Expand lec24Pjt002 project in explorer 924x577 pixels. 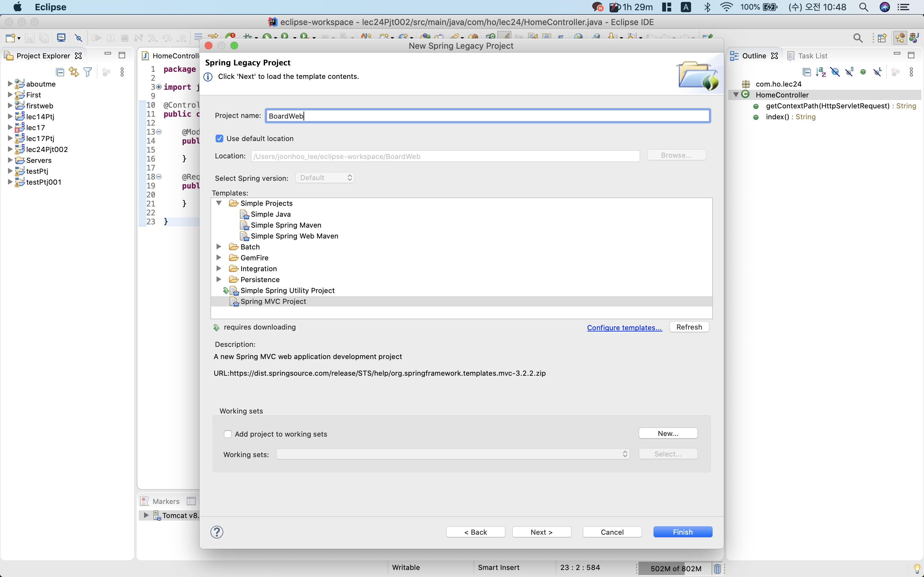pos(10,149)
